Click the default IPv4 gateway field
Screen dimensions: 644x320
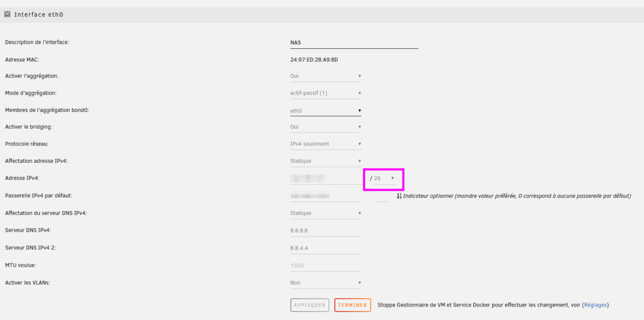pyautogui.click(x=326, y=196)
